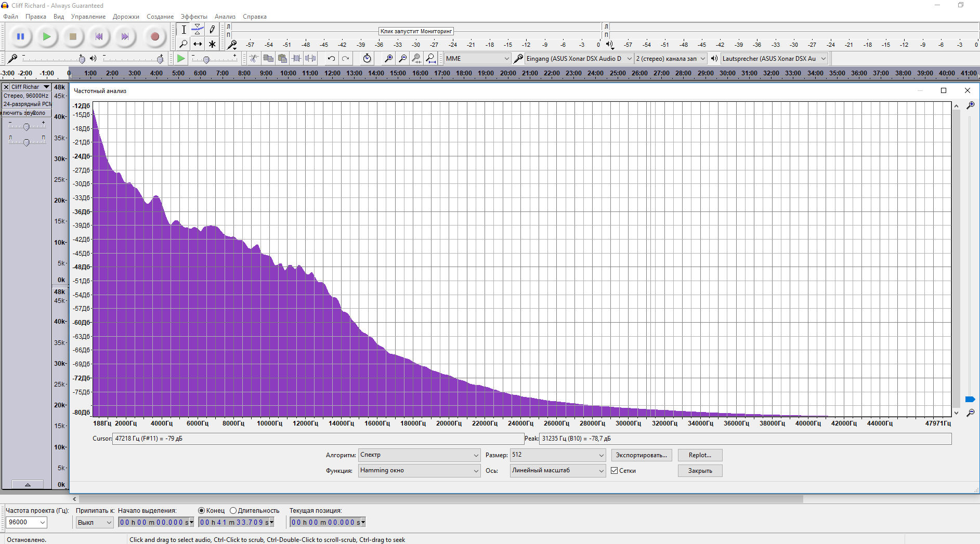The image size is (980, 544).
Task: Click the playback meter speaker icon
Action: click(609, 45)
